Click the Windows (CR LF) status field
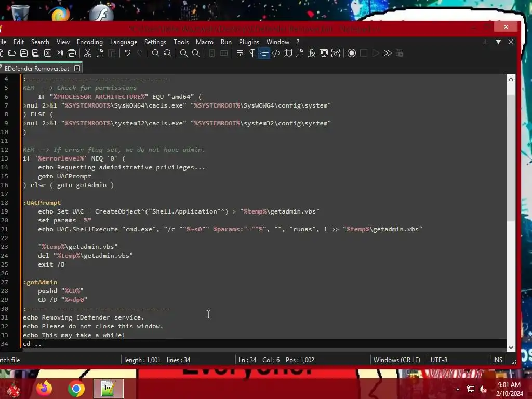Screen dimensions: 532x399 tap(396, 360)
